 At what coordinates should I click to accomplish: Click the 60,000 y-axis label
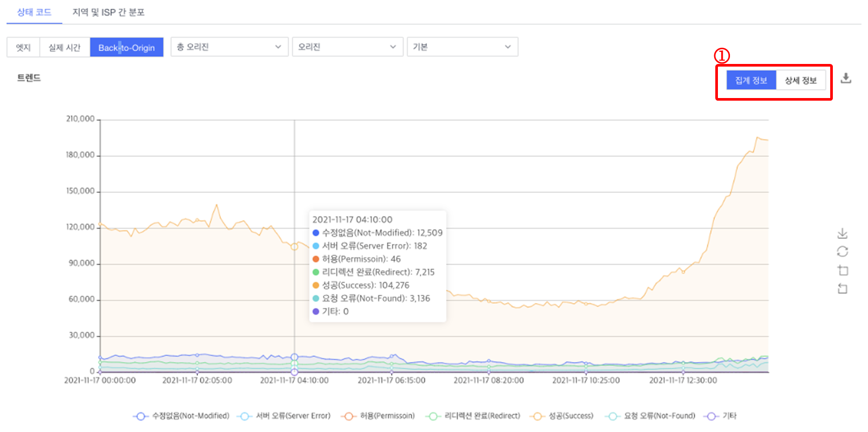click(82, 299)
